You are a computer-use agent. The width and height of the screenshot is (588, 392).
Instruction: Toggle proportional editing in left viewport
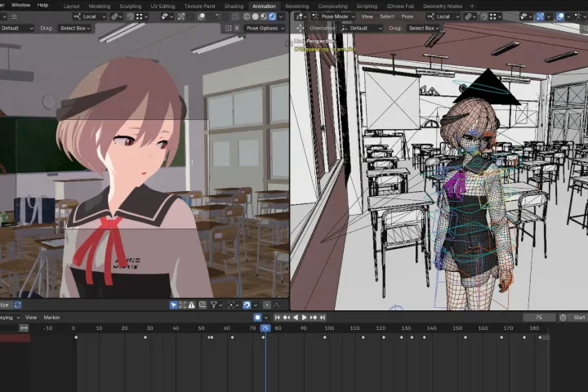tap(130, 16)
